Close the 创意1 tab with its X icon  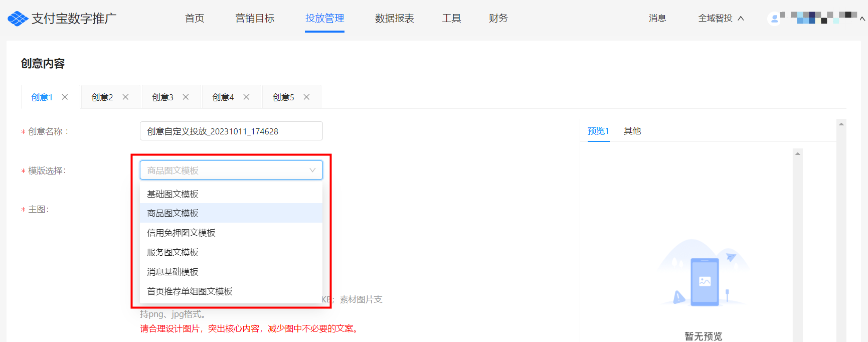pyautogui.click(x=65, y=97)
